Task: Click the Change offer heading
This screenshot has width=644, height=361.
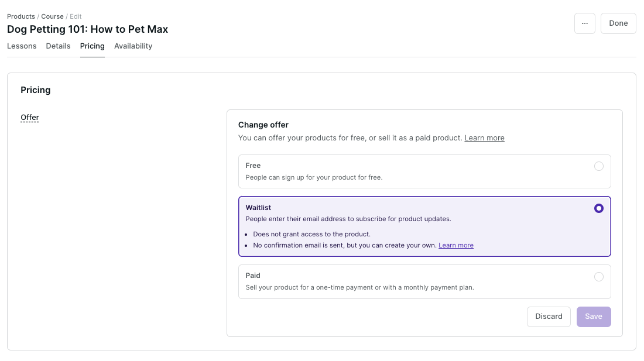Action: (x=263, y=125)
